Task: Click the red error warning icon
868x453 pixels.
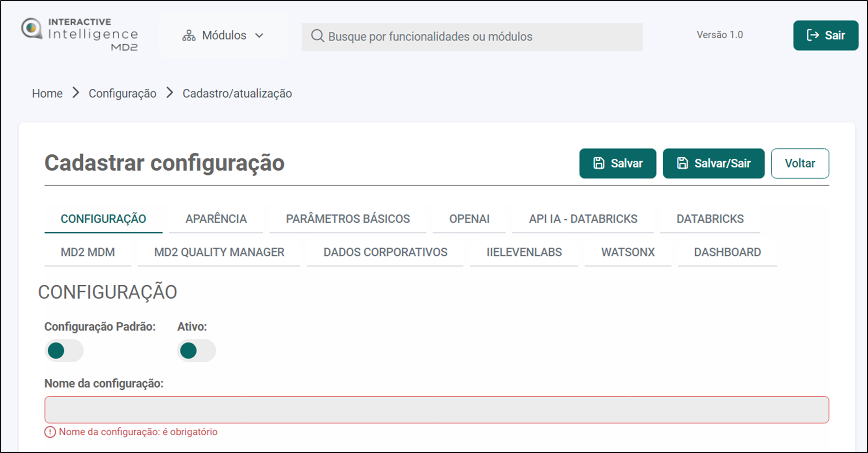Action: click(x=50, y=432)
